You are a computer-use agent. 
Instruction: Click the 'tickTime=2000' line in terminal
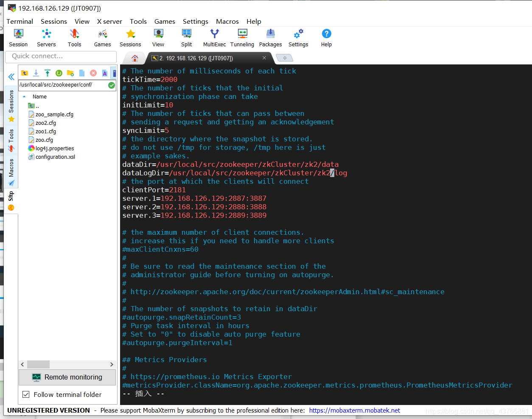(x=150, y=79)
